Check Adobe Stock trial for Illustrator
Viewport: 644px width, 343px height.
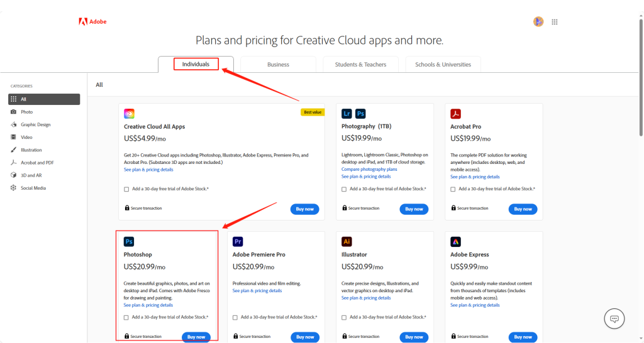coord(344,317)
